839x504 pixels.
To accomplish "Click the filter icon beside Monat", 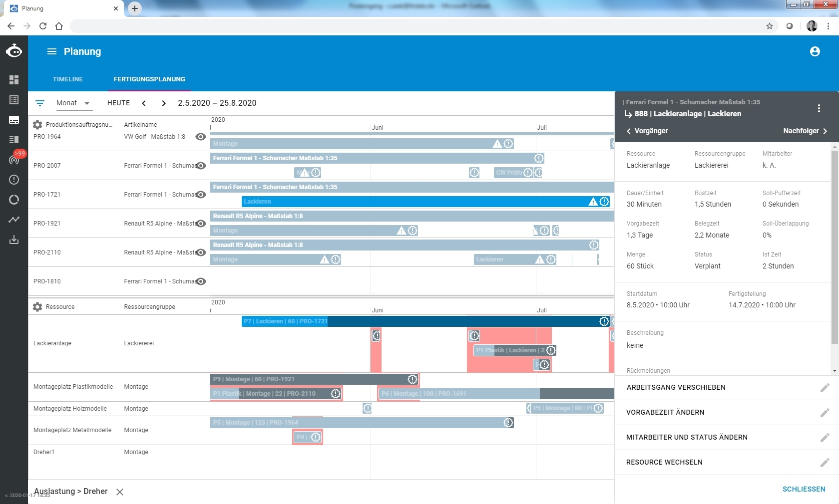I will pos(40,103).
